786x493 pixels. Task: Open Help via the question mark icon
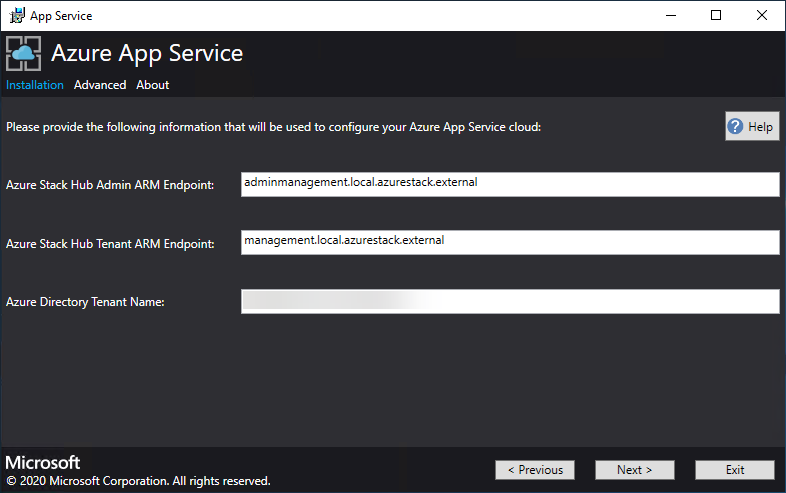point(736,127)
